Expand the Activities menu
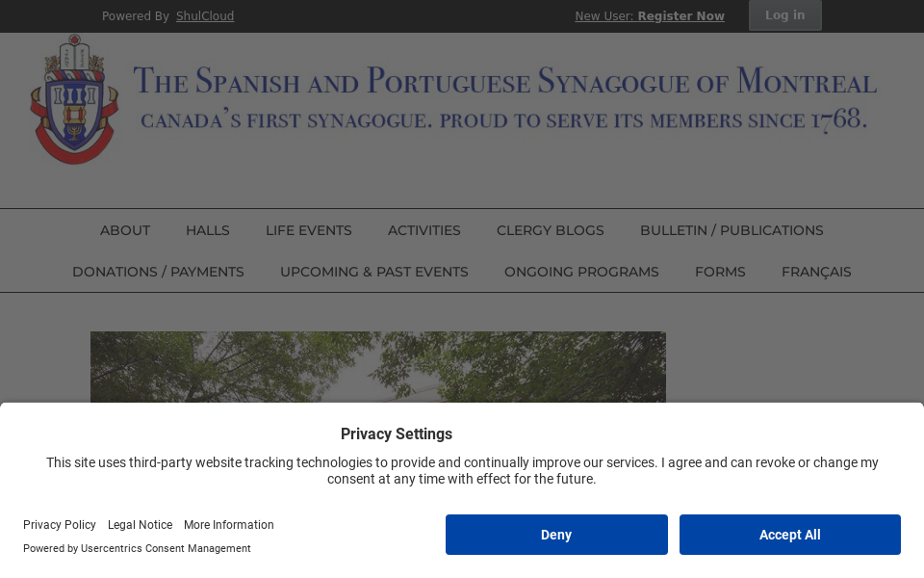 tap(424, 230)
